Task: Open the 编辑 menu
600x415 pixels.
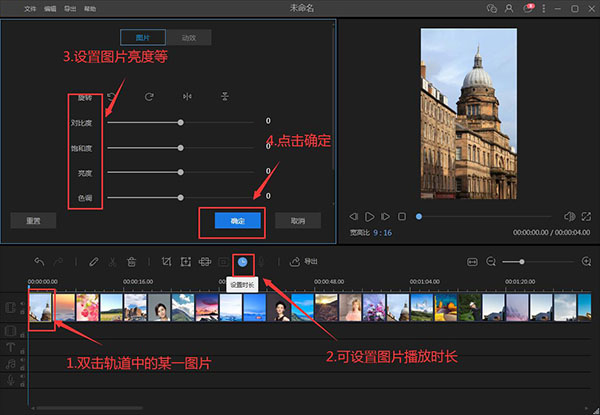Action: coord(50,8)
